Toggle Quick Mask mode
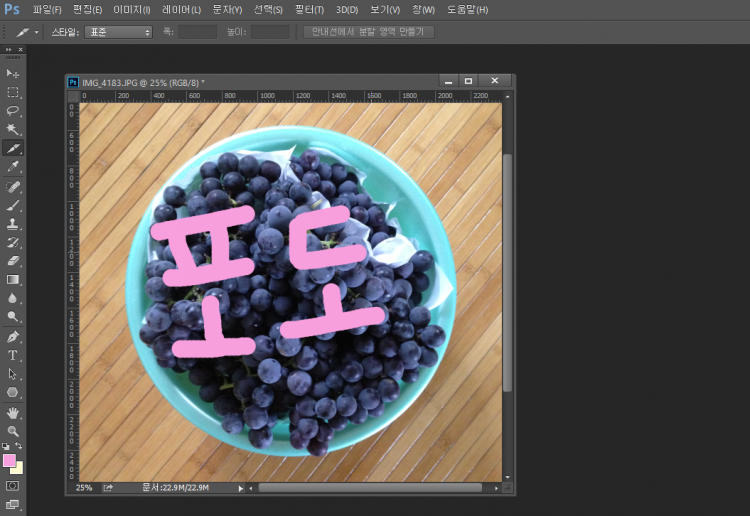The height and width of the screenshot is (516, 750). coord(13,486)
